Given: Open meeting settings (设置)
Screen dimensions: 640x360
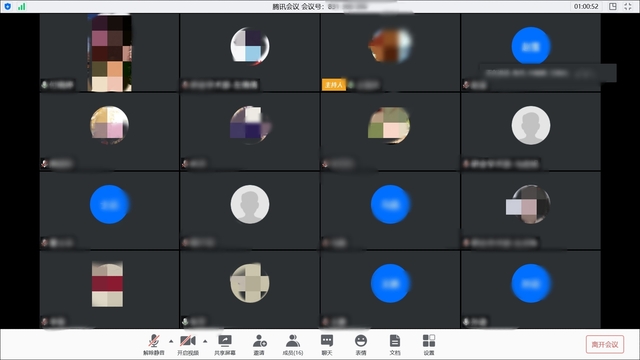Looking at the screenshot, I should [429, 345].
